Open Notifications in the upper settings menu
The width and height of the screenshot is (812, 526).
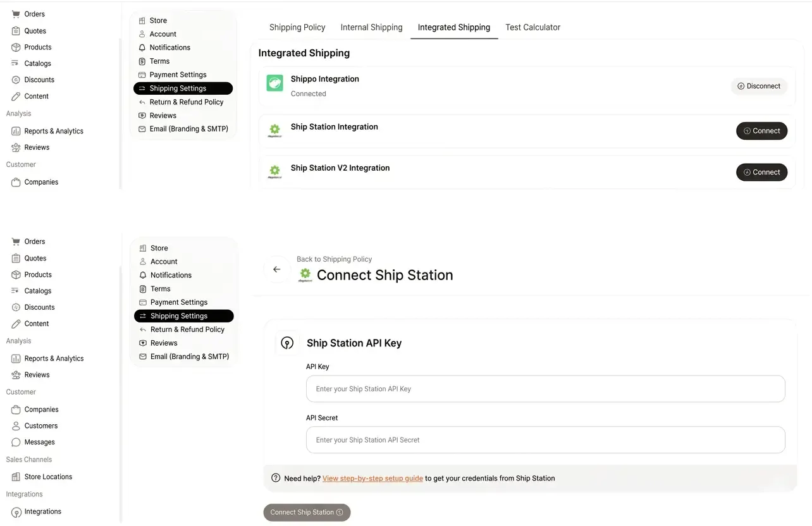coord(164,47)
